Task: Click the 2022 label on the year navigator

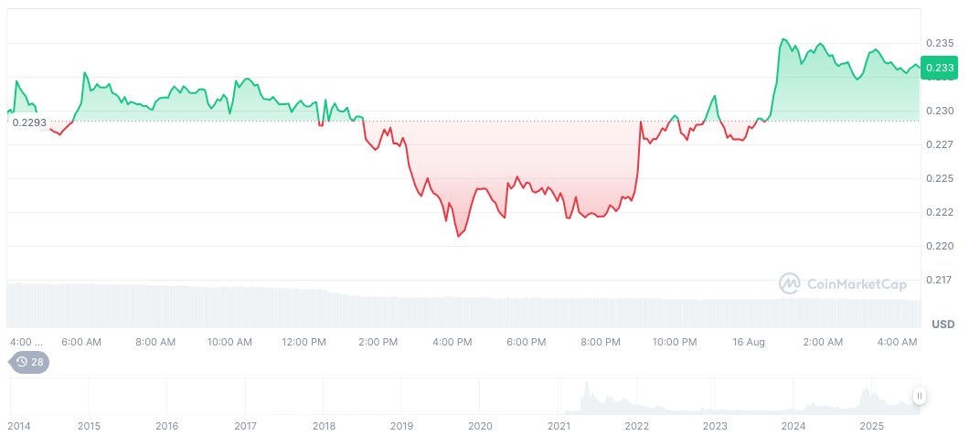Action: click(x=637, y=426)
